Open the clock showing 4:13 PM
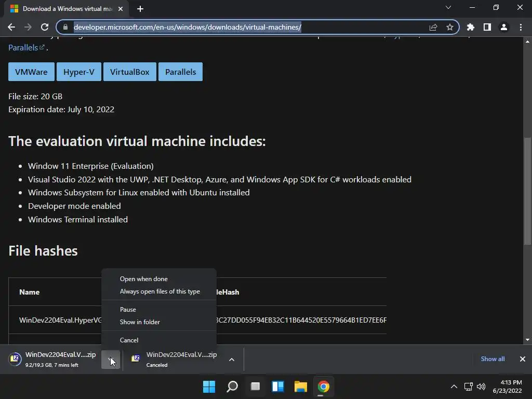The image size is (532, 399). click(507, 387)
